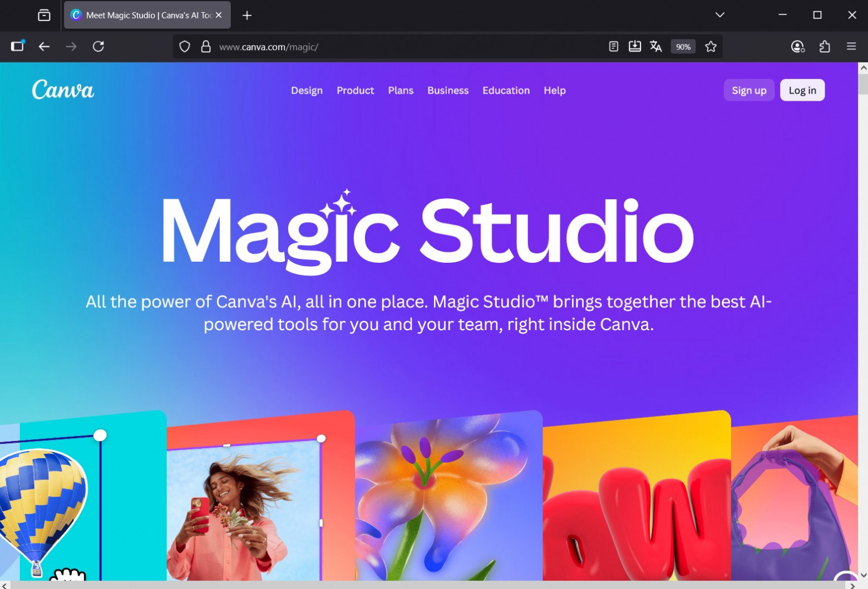Toggle the bookmark star for this page

711,47
